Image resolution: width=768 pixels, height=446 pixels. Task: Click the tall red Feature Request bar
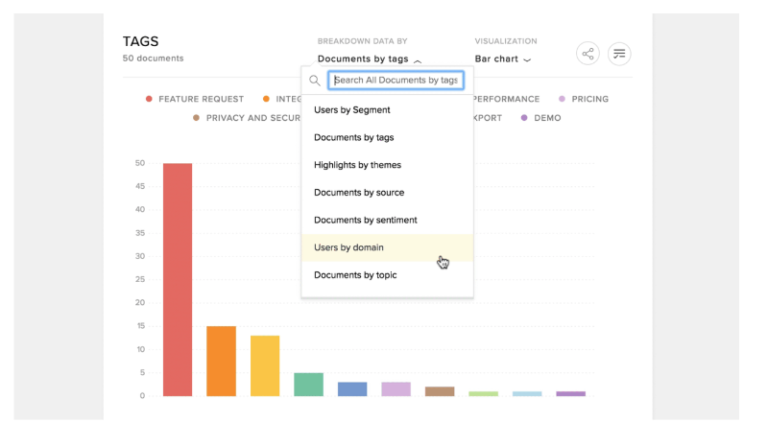(178, 280)
